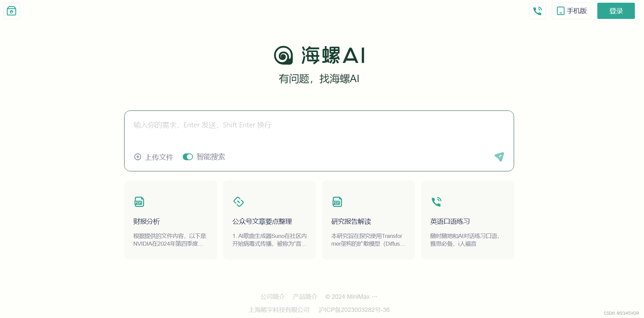Viewport: 644px width, 318px height.
Task: Click the 有问题，找海螺AI tagline
Action: coord(319,79)
